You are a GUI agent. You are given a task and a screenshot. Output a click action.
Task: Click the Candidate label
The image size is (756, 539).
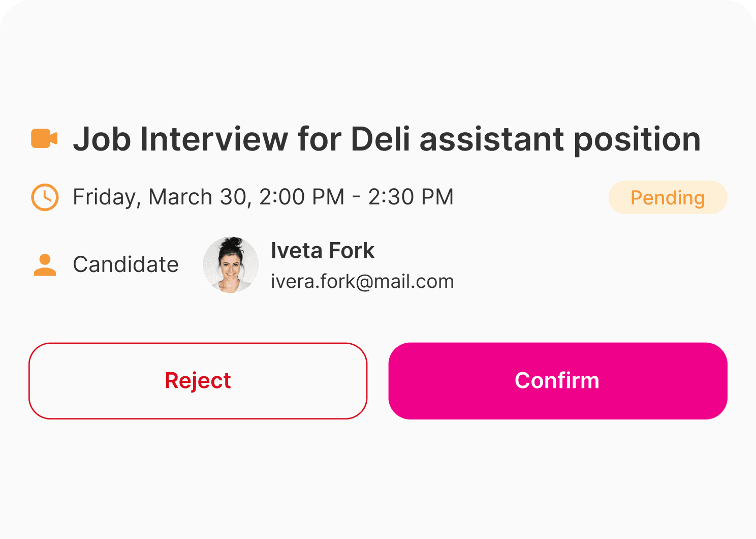125,264
